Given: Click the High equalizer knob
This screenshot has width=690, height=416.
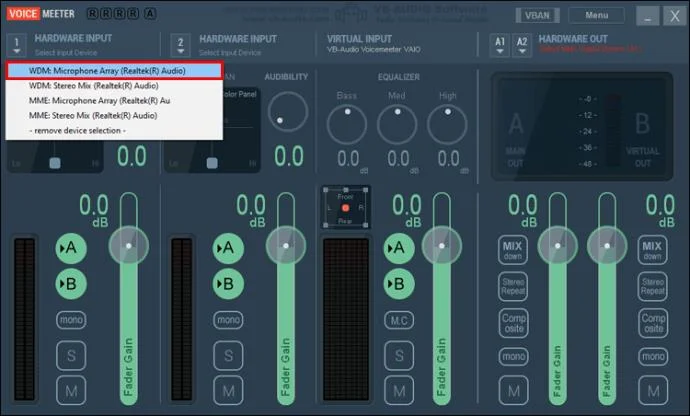Looking at the screenshot, I should click(x=447, y=125).
